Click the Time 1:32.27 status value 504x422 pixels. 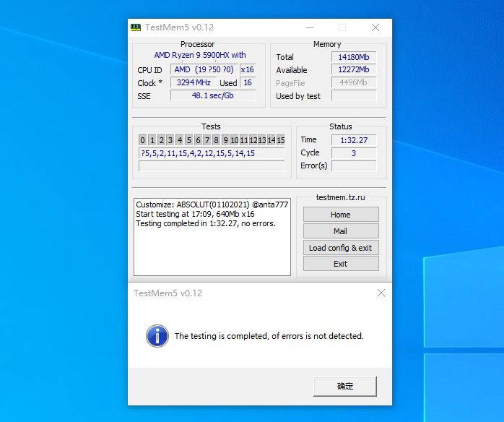[354, 140]
